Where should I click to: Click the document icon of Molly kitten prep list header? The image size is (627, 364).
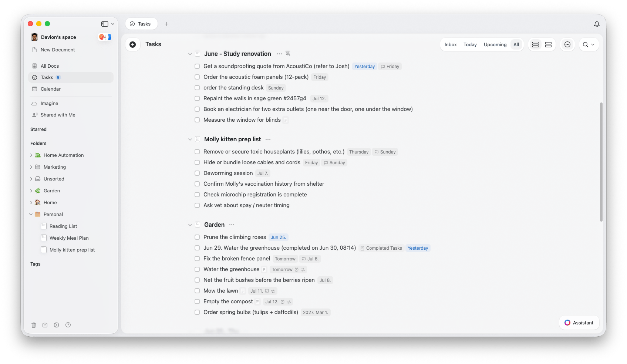pyautogui.click(x=198, y=139)
